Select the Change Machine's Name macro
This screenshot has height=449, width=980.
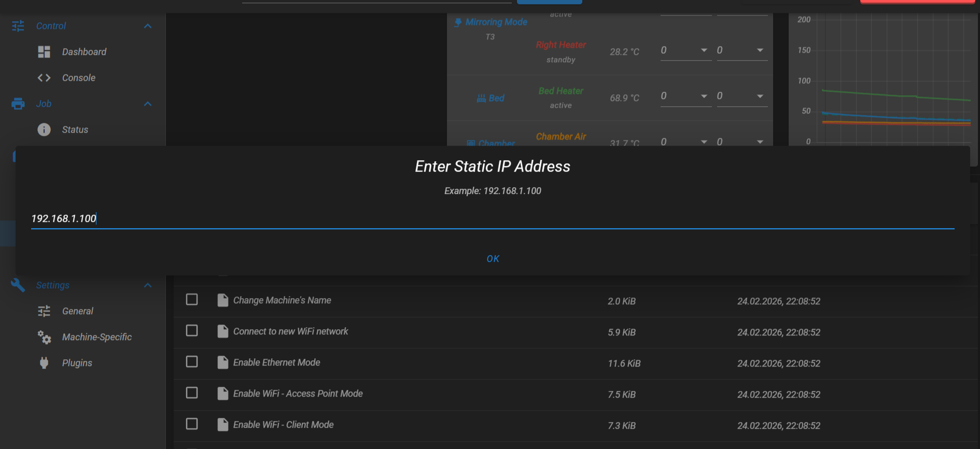click(x=282, y=300)
